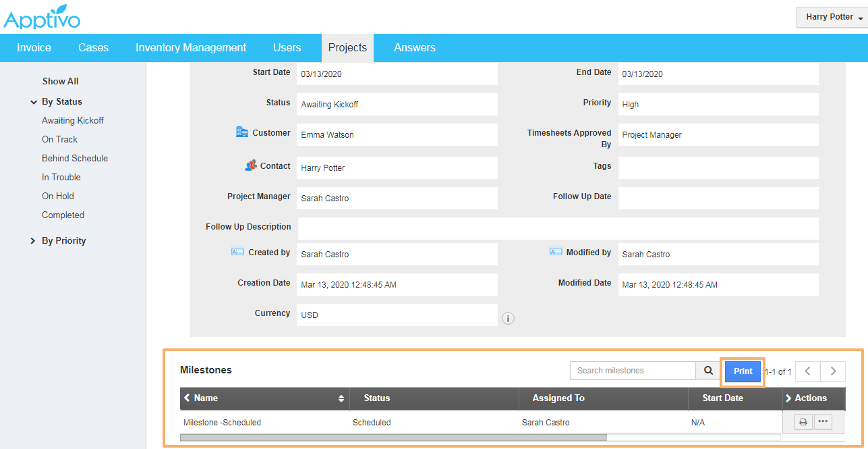Select Behind Schedule status filter

75,158
